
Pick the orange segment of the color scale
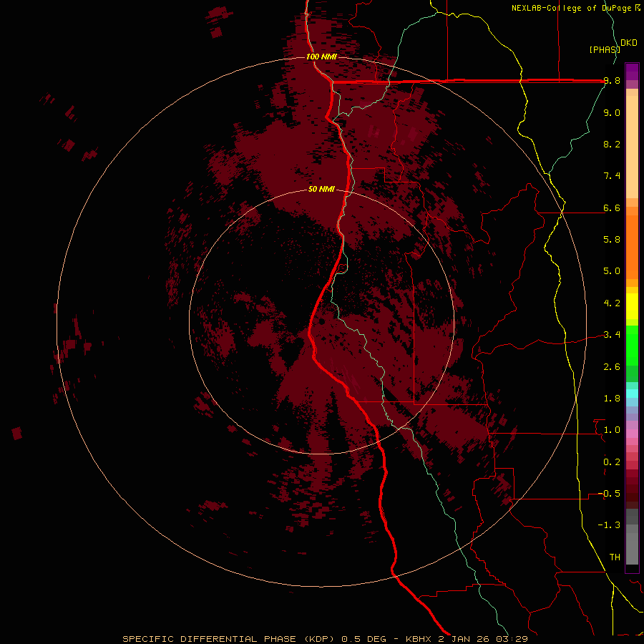point(632,247)
